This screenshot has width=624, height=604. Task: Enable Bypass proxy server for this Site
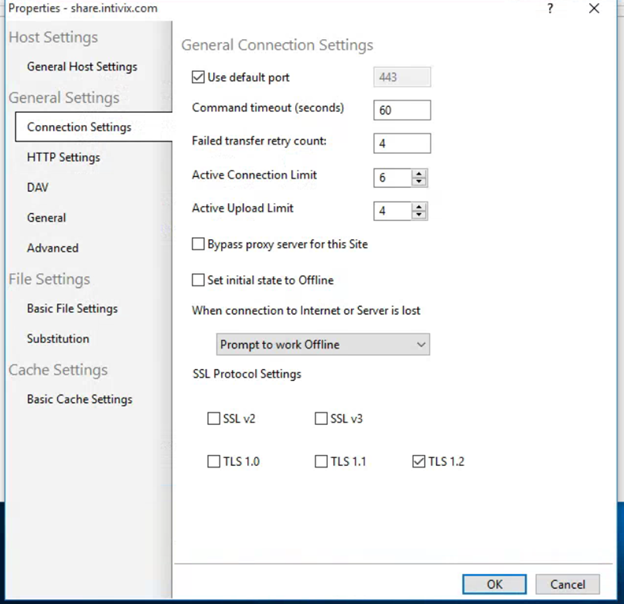[198, 244]
